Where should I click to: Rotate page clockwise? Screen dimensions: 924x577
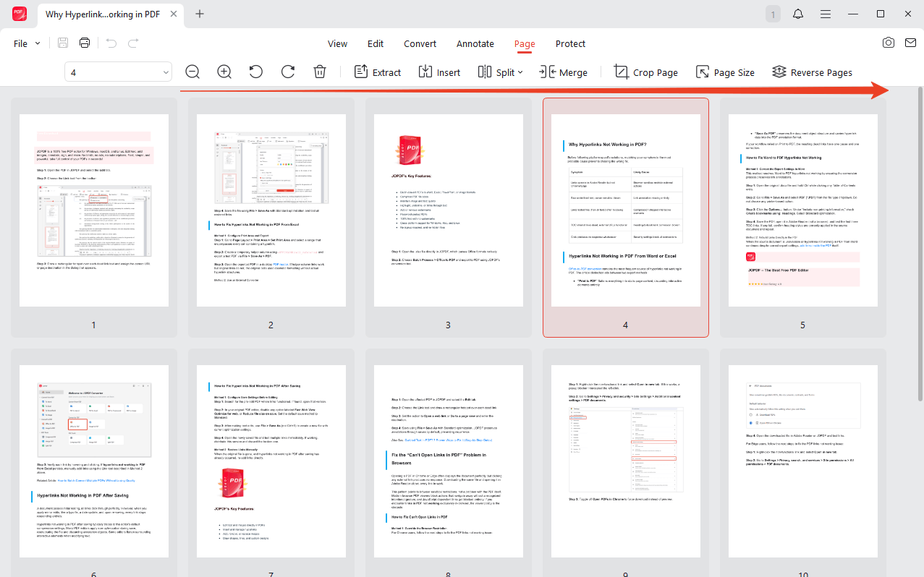point(288,72)
